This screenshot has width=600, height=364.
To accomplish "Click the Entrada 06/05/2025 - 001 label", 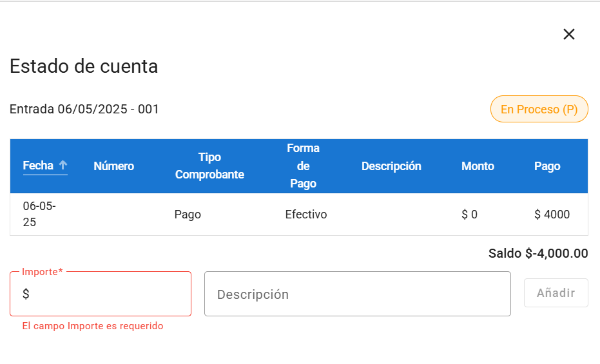I will [84, 109].
